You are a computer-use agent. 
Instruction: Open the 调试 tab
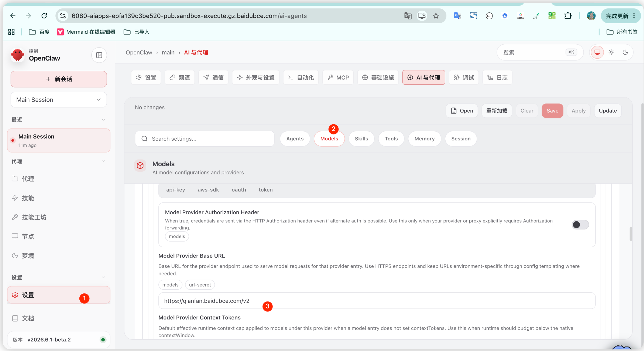coord(464,77)
